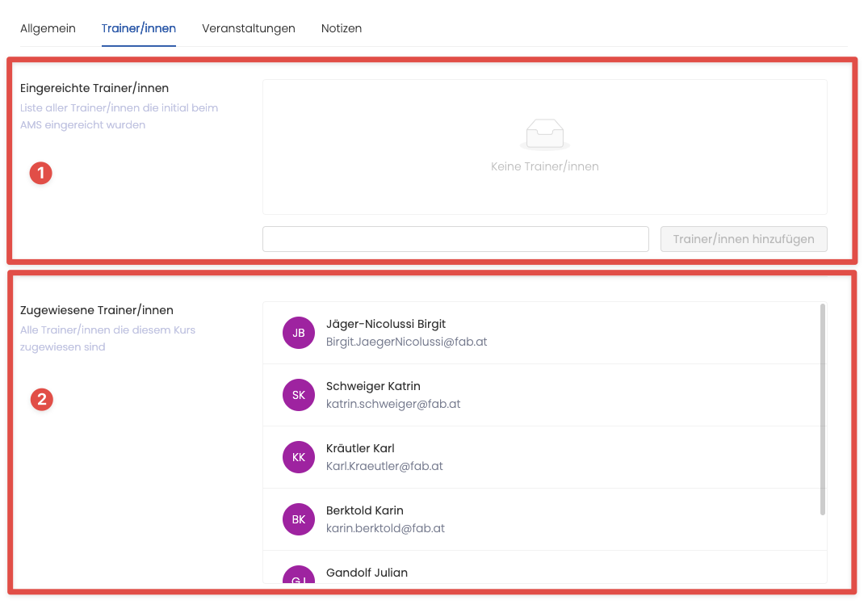Open the Allgemein tab

tap(48, 28)
